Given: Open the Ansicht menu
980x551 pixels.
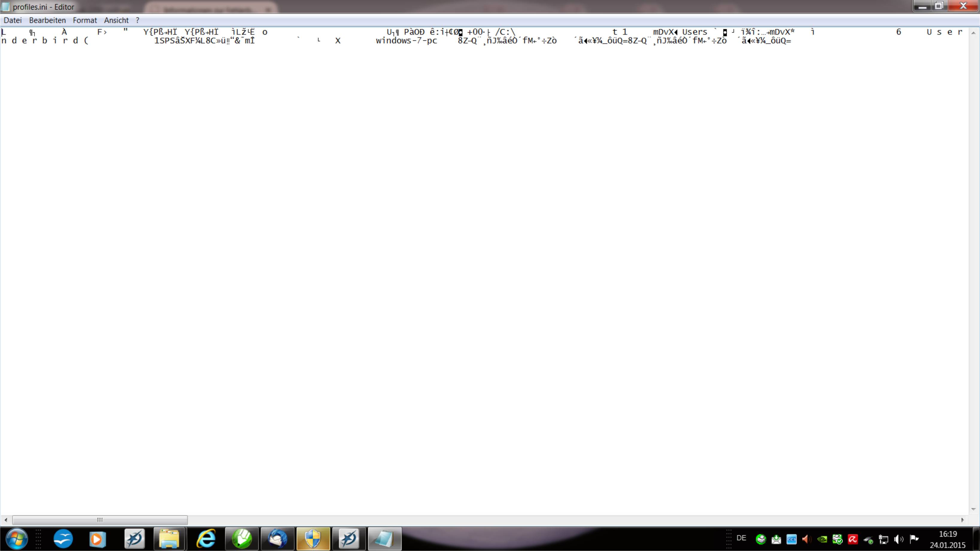Looking at the screenshot, I should pos(116,20).
